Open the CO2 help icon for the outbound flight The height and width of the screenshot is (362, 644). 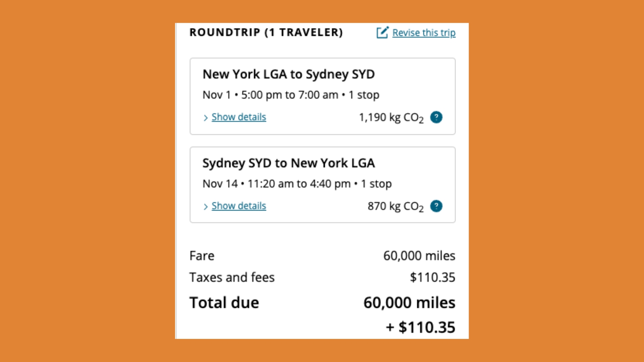(x=436, y=117)
